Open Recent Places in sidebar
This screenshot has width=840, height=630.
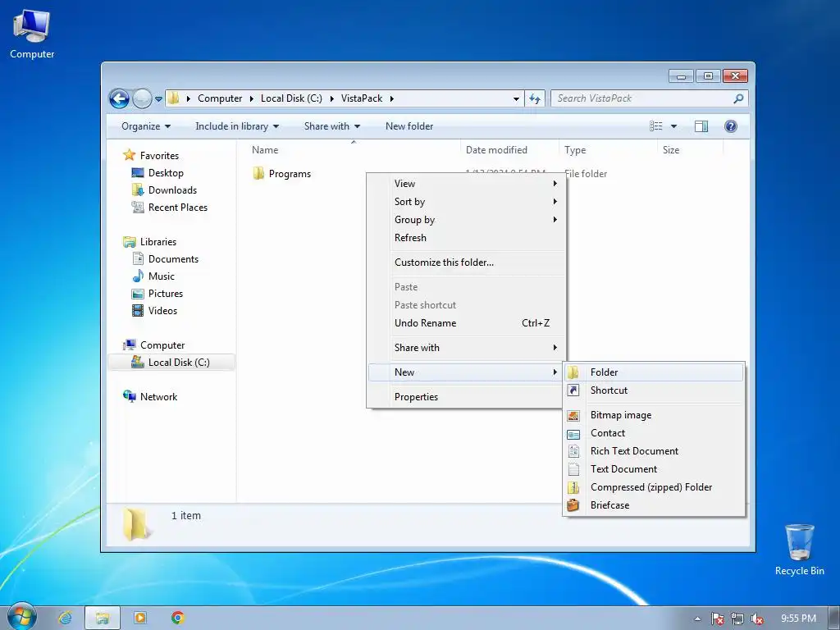pyautogui.click(x=178, y=208)
